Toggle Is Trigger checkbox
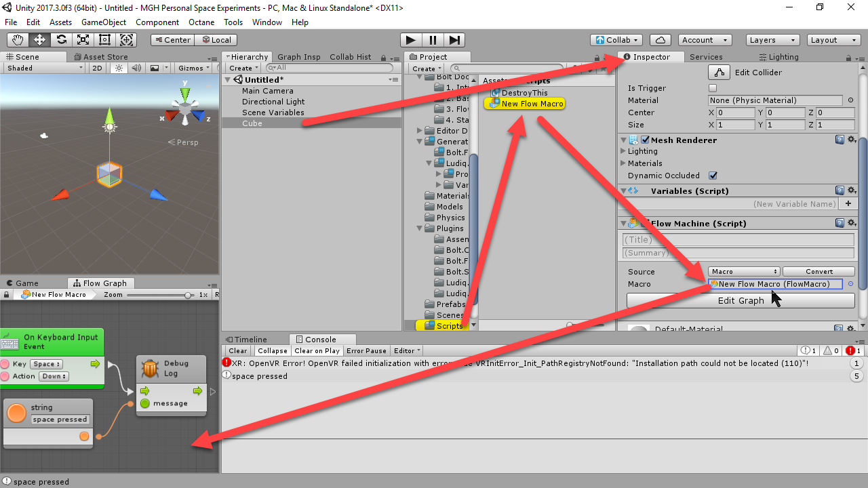Viewport: 868px width, 488px height. point(713,88)
